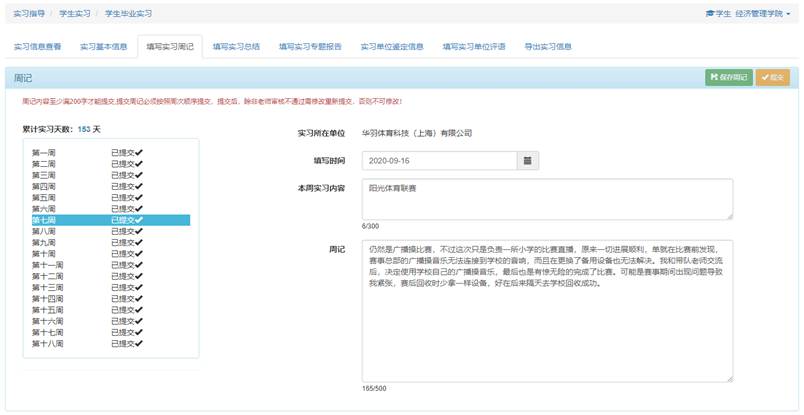804x415 pixels.
Task: Go to the 填写实习总结 tab
Action: 236,47
